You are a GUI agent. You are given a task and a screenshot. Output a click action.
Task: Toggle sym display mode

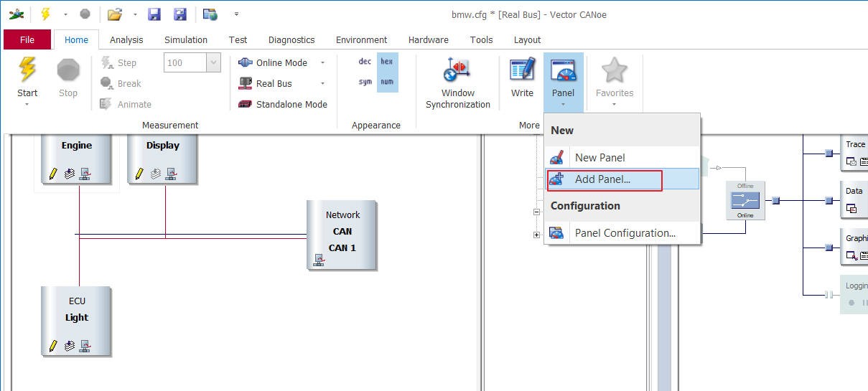(365, 82)
